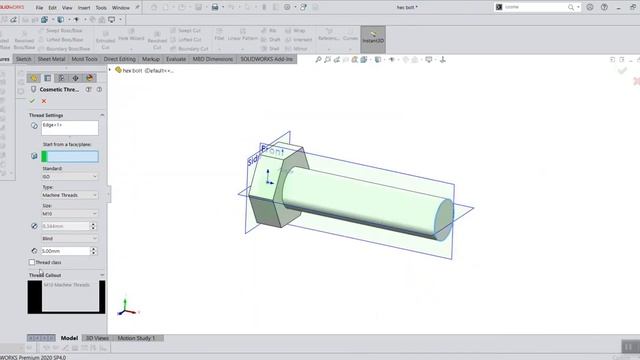This screenshot has height=360, width=640.
Task: Open the DimXpertManager tab icon
Action: pos(76,78)
